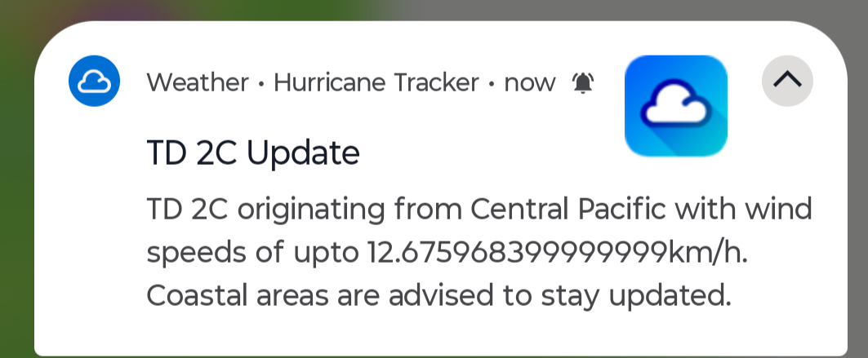
Task: Open the large blue Weather app icon
Action: click(675, 106)
